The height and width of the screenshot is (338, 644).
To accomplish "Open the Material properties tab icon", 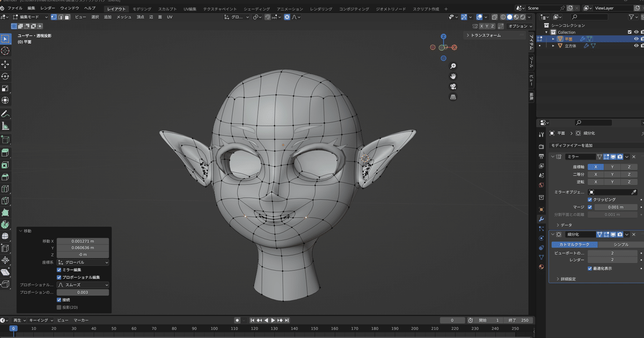I will click(x=541, y=267).
